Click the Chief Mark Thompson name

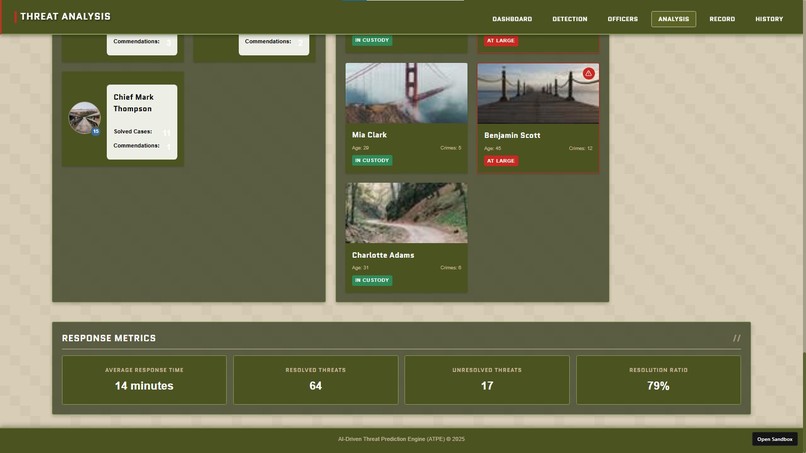[133, 103]
